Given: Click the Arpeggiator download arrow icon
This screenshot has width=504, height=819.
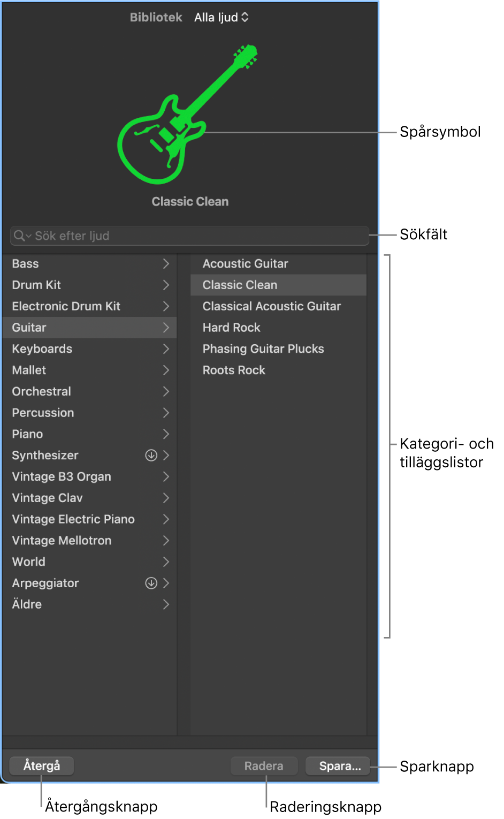Looking at the screenshot, I should pyautogui.click(x=151, y=583).
